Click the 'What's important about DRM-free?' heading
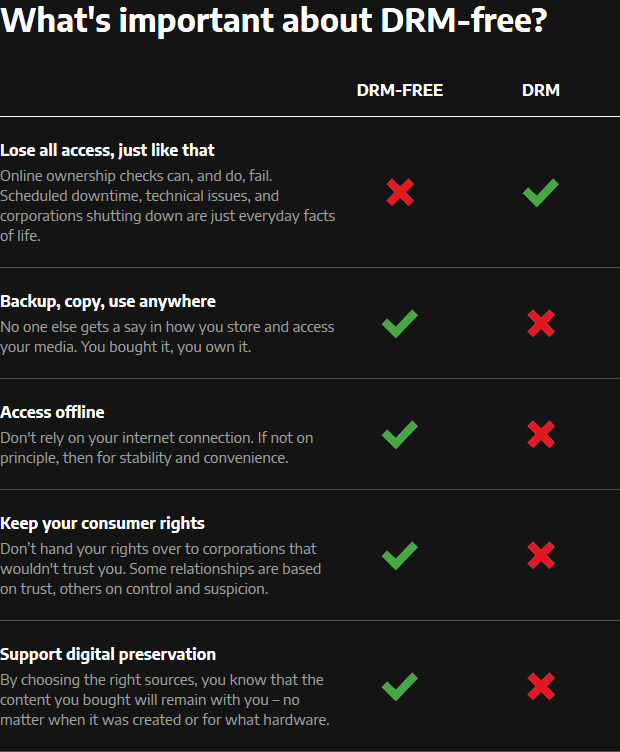The image size is (620, 752). pyautogui.click(x=274, y=20)
